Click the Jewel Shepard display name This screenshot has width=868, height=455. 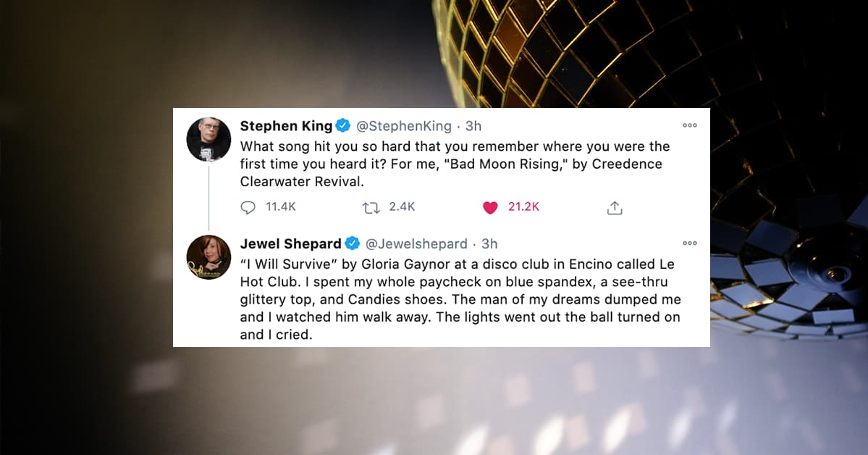291,243
